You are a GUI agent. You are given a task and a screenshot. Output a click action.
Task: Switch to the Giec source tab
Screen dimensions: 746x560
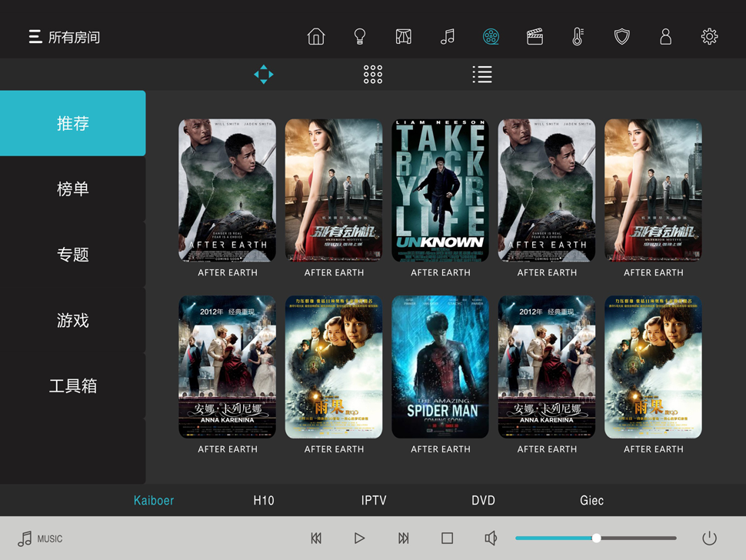click(592, 501)
